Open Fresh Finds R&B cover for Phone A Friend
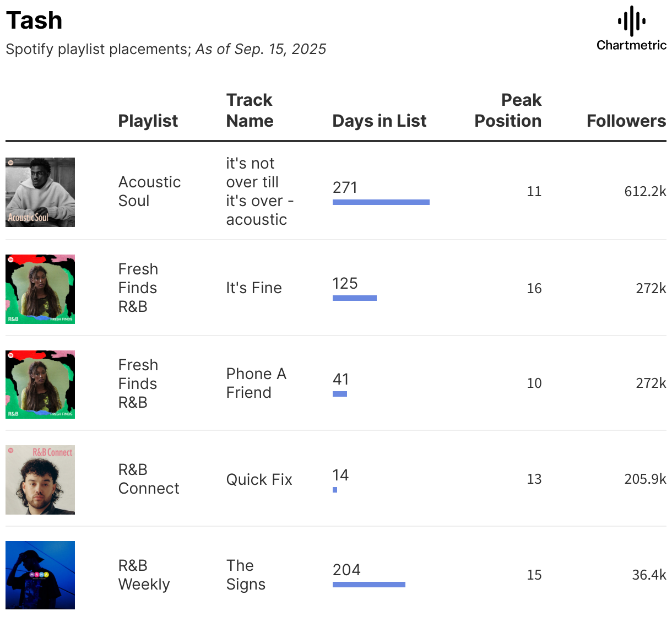 (x=40, y=385)
